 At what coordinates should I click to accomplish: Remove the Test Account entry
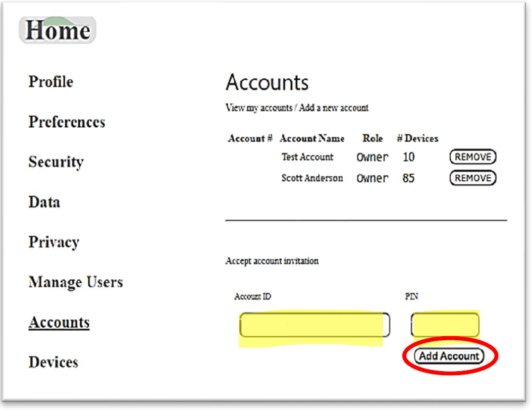472,157
